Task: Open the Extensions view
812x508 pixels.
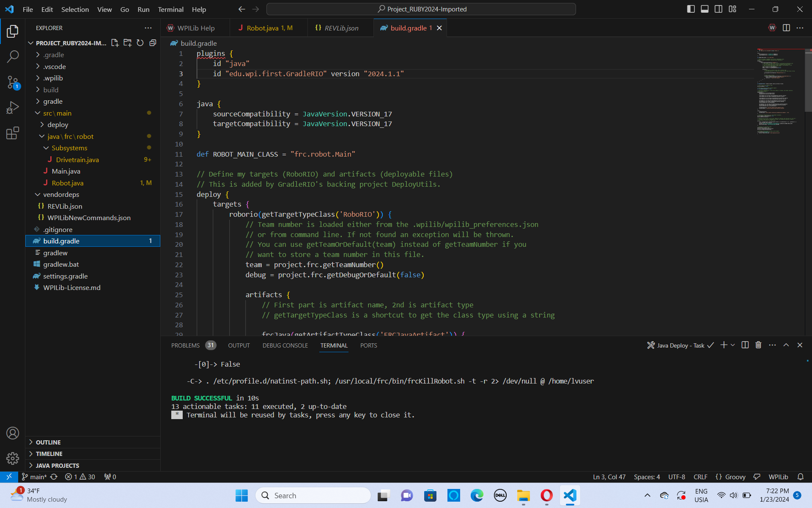Action: click(13, 133)
